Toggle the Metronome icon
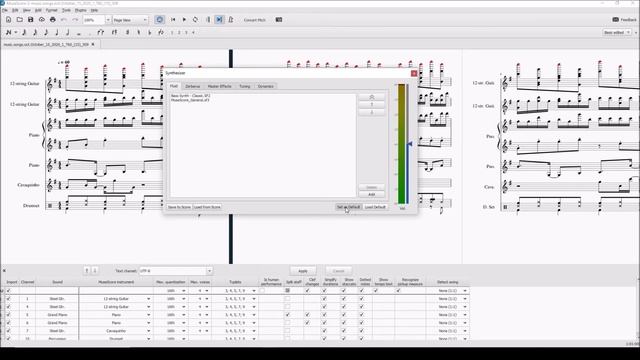Screen dimensions: 640x360 (231, 20)
